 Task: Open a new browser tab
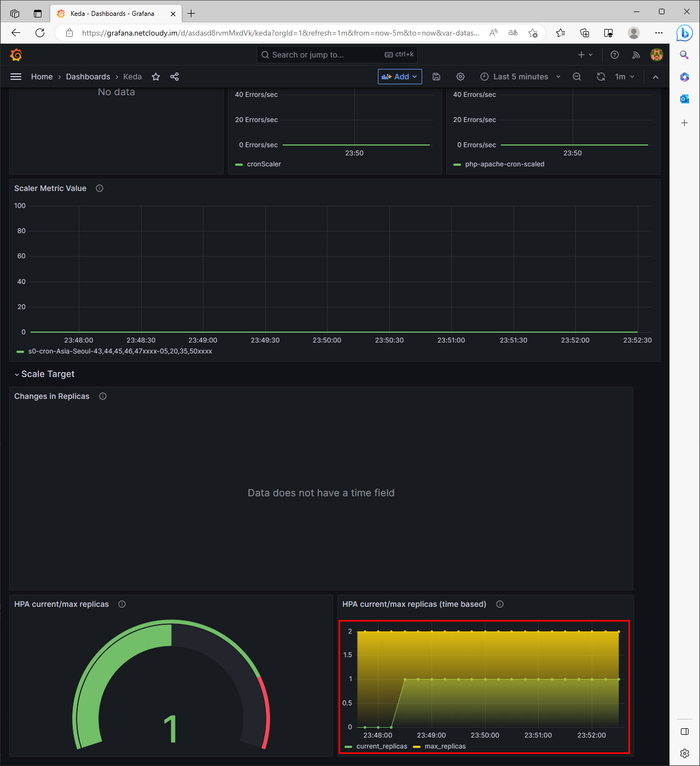coord(191,13)
